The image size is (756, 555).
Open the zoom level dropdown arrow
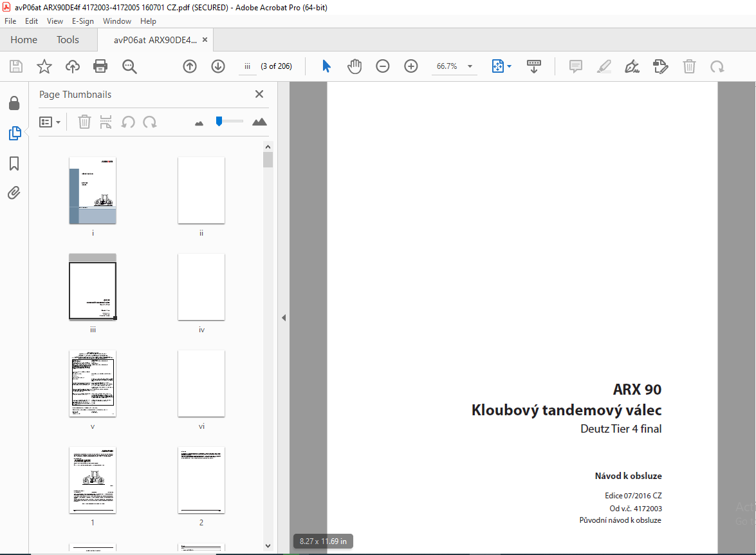click(x=470, y=66)
